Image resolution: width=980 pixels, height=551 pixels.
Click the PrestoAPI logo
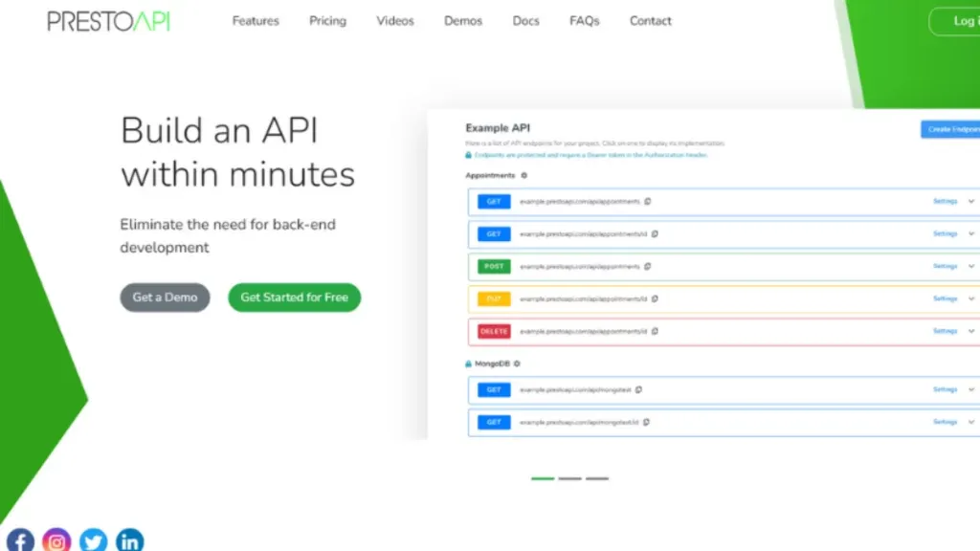109,21
